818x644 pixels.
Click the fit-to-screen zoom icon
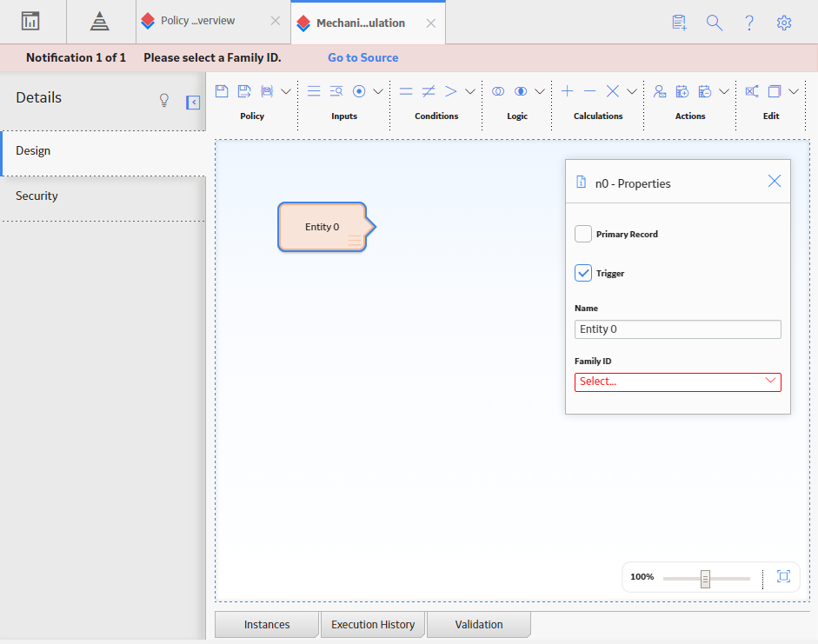tap(783, 576)
